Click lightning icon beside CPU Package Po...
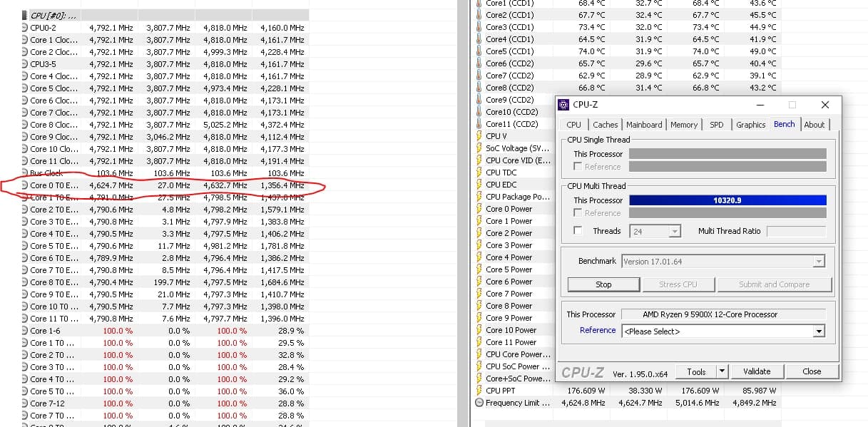This screenshot has height=427, width=868. 479,197
